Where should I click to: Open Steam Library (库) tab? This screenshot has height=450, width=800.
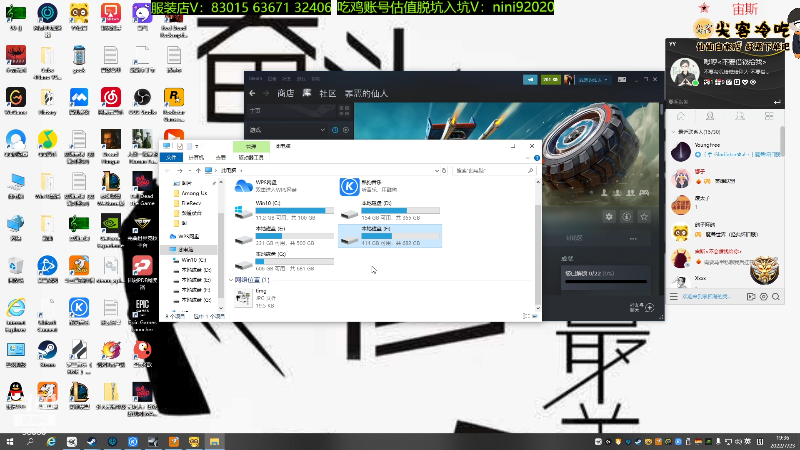click(307, 93)
